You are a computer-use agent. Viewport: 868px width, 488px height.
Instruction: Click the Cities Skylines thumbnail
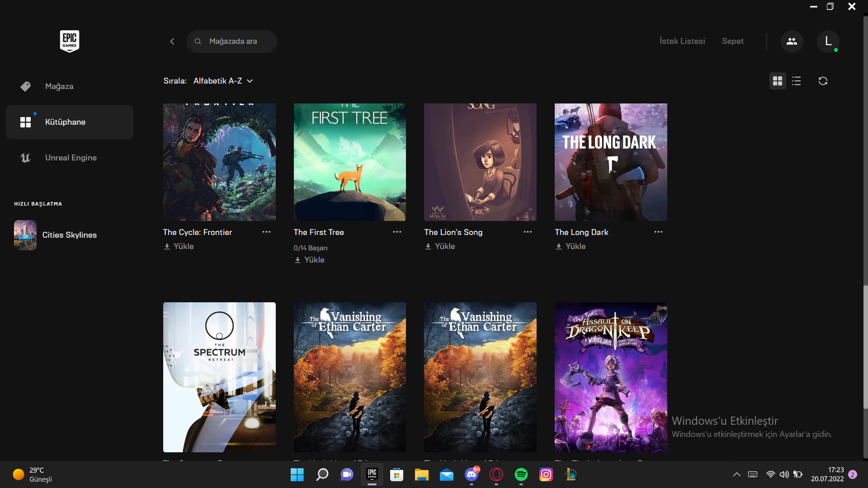[25, 235]
